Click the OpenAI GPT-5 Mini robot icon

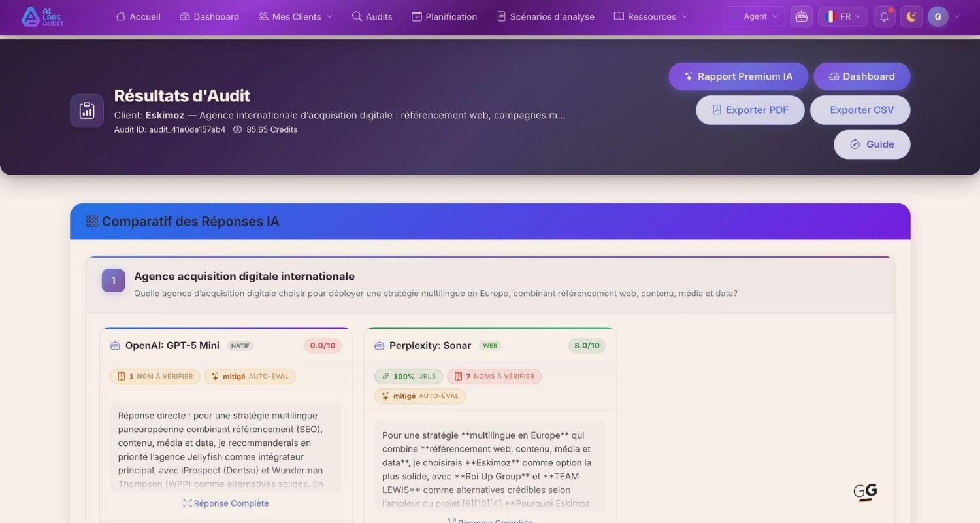(115, 345)
